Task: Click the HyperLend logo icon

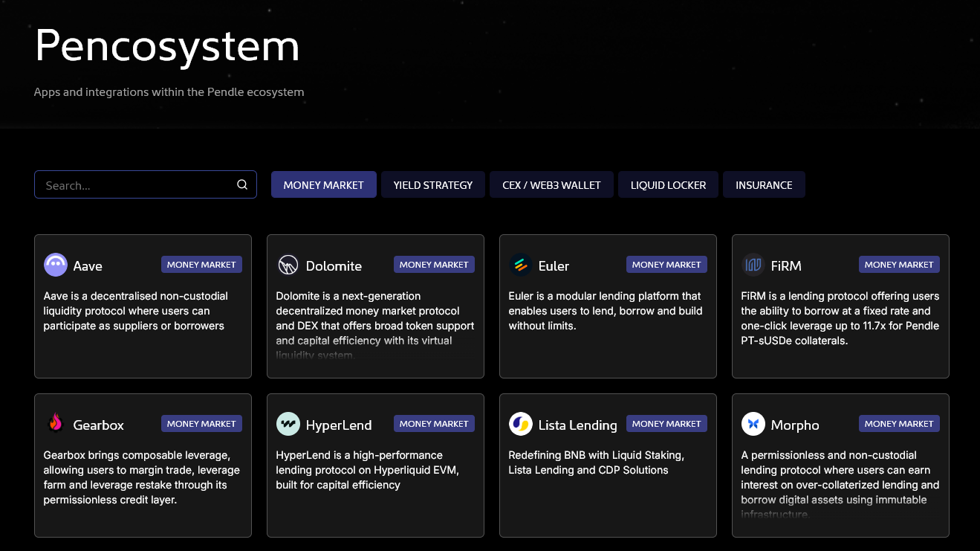Action: pos(288,424)
